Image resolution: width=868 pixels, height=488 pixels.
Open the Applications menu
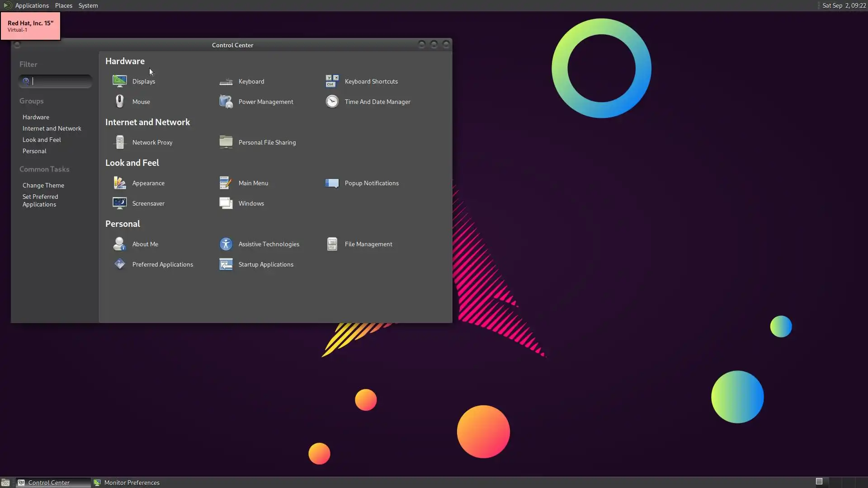click(x=32, y=5)
